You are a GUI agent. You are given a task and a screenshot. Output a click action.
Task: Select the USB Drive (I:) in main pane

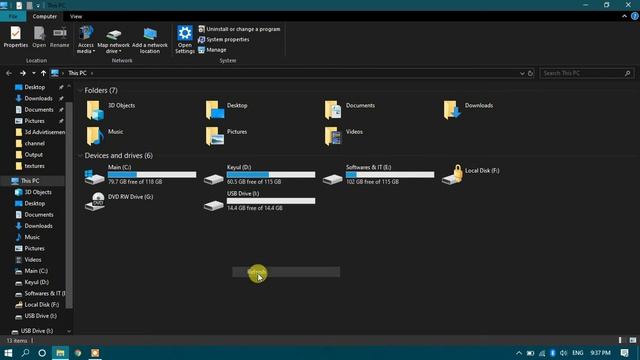click(259, 201)
